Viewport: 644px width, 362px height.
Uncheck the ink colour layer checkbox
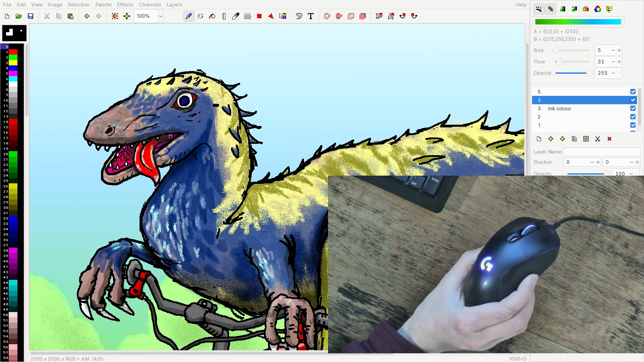(x=633, y=108)
